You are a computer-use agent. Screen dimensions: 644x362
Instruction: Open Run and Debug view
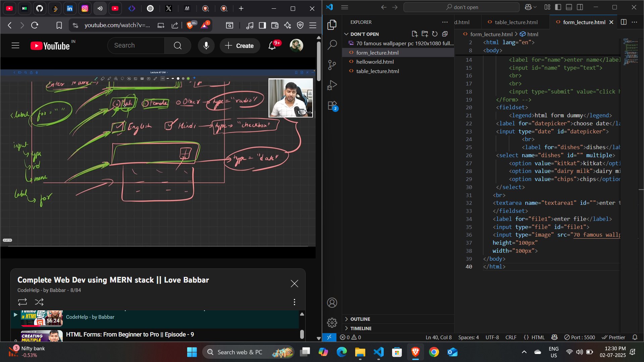point(332,85)
